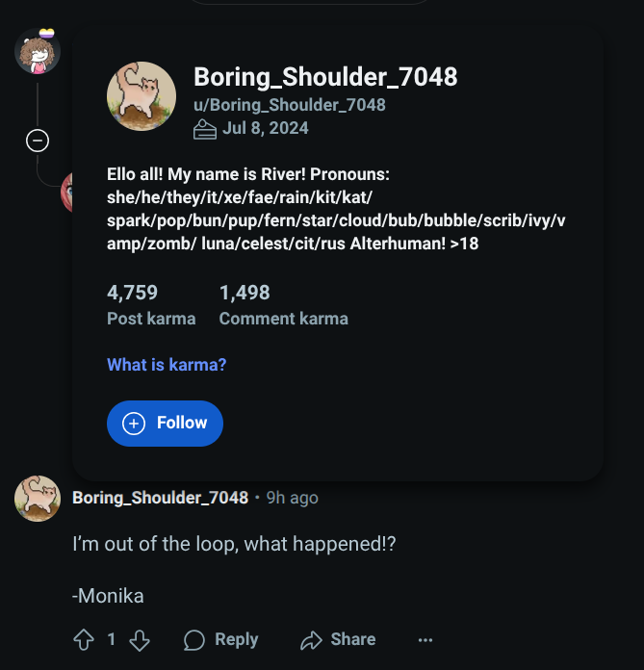644x670 pixels.
Task: Click the large Boring_Shoulder_7048 profile card heading
Action: 325,77
